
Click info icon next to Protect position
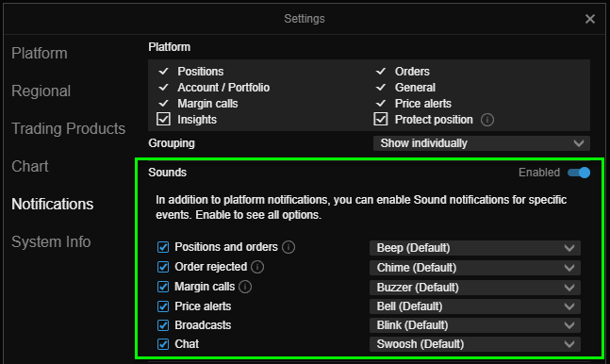coord(487,120)
